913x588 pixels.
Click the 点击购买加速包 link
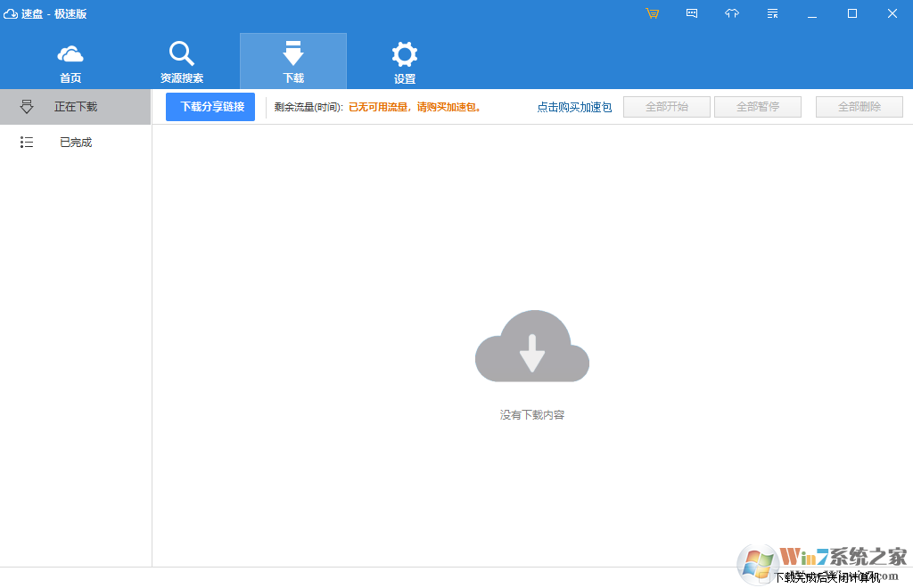point(574,108)
